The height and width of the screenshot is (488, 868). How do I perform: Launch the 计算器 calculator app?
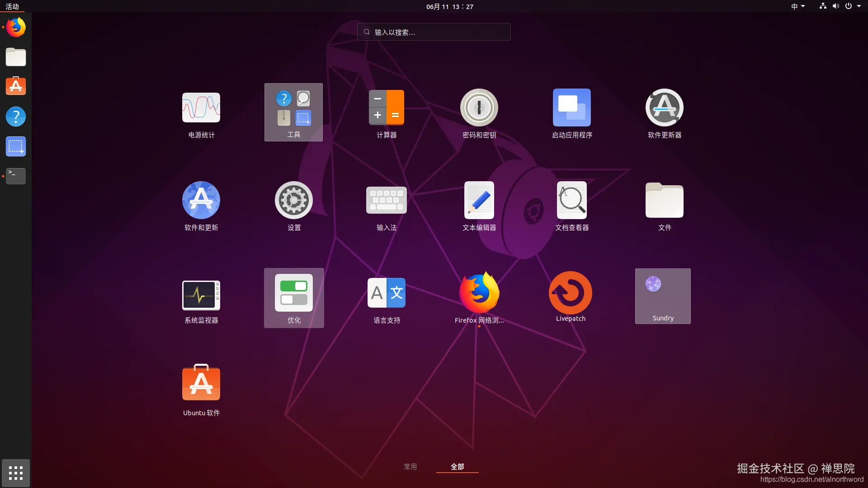click(387, 108)
